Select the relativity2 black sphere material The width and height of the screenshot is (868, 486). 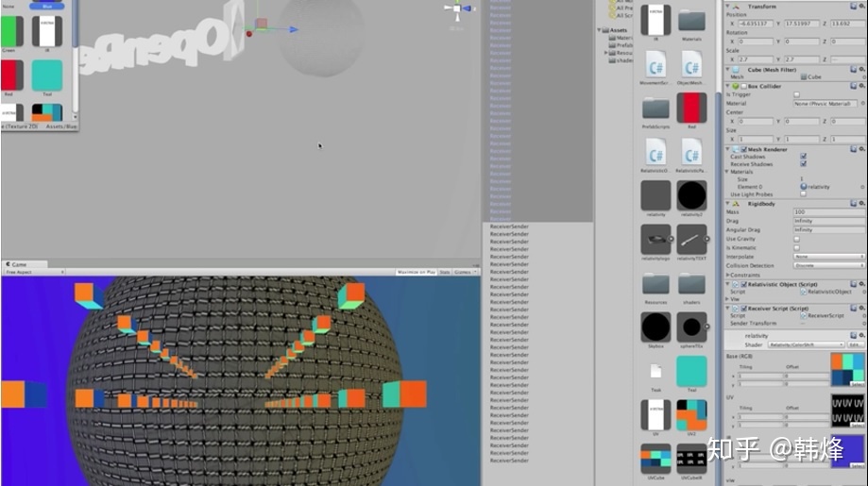[691, 195]
